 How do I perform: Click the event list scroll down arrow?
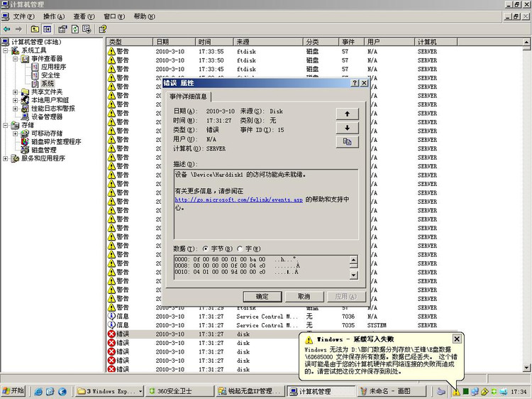click(526, 368)
